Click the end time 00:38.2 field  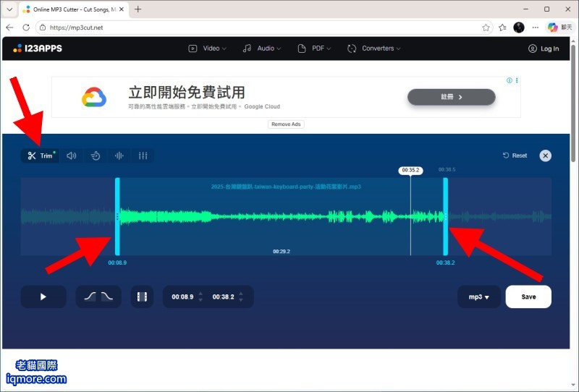(223, 297)
